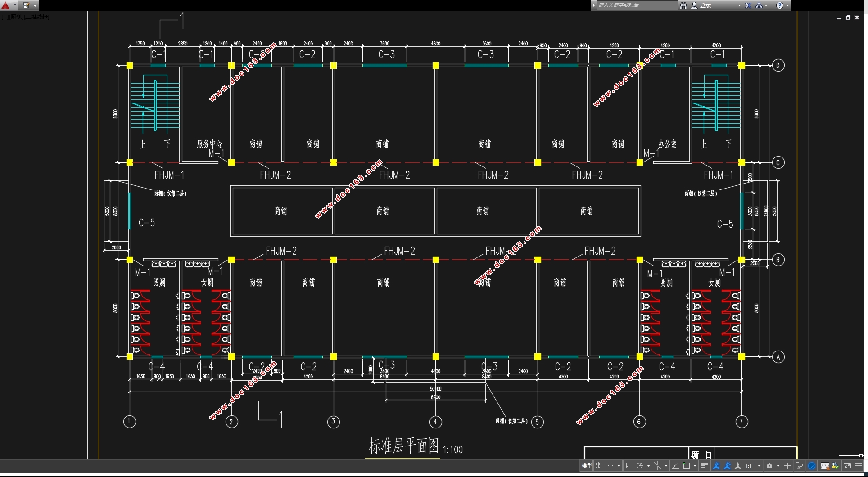This screenshot has width=868, height=477.
Task: Open the AutoCAD application menu logo
Action: pyautogui.click(x=5, y=5)
